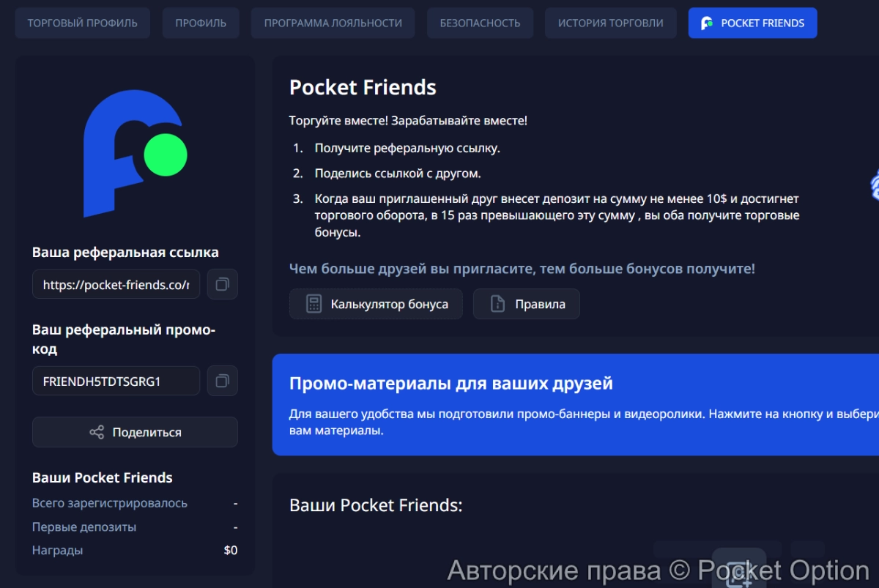
Task: Click the document icon beside Правила
Action: (497, 304)
